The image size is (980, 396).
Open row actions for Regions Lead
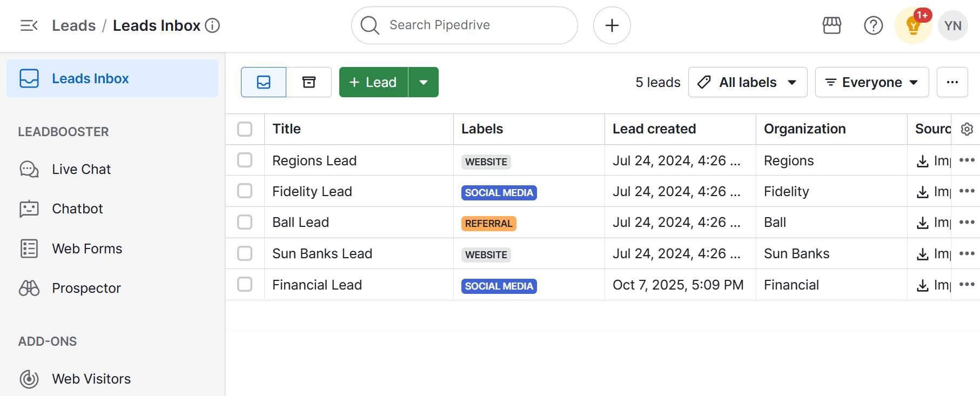tap(967, 160)
